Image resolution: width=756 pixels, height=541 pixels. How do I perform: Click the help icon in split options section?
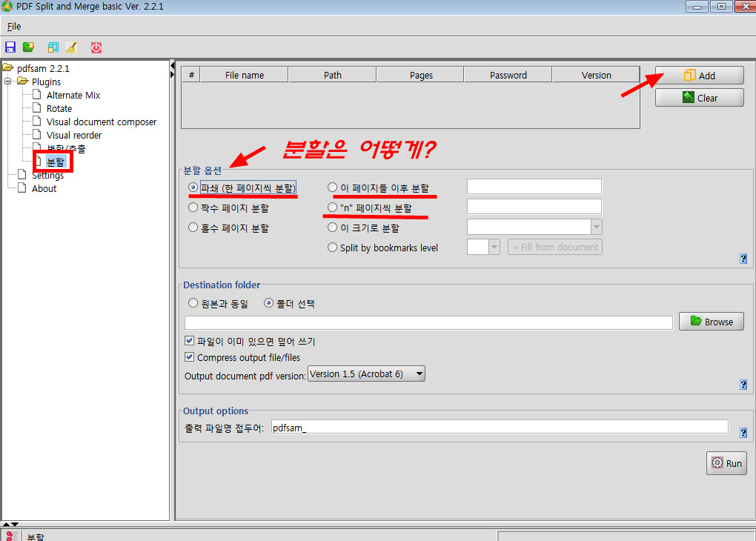[x=743, y=259]
